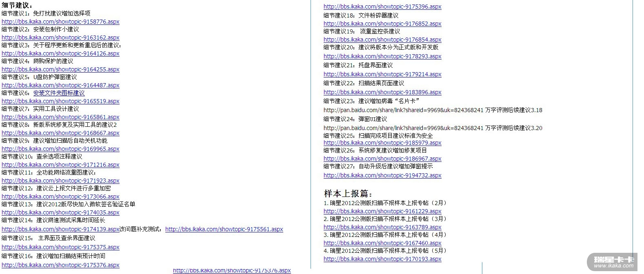Click text 细节建议27：自动升级后建议增加弹窗提示

point(378,166)
